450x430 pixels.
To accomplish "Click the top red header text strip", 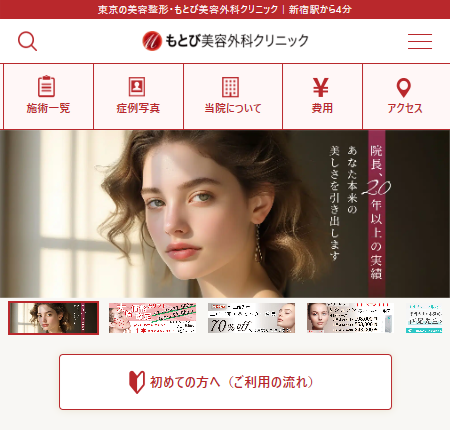I will coord(225,9).
